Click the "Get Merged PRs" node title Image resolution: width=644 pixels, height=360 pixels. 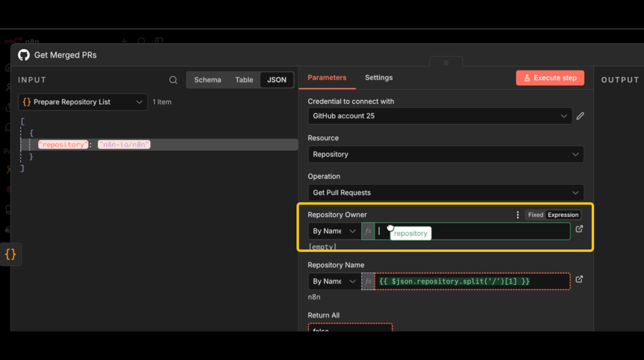tap(65, 55)
